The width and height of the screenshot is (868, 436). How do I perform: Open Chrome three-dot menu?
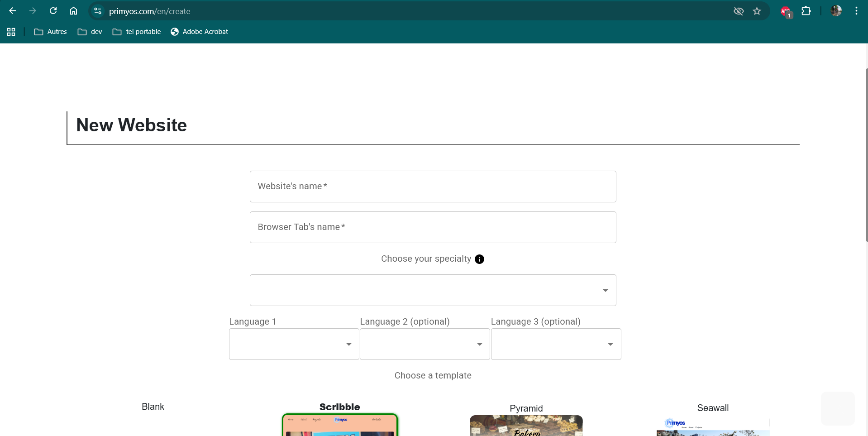pyautogui.click(x=856, y=11)
